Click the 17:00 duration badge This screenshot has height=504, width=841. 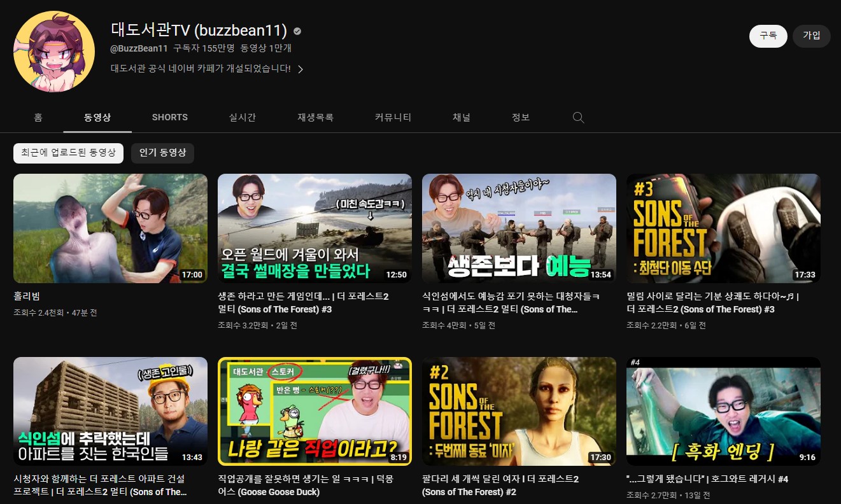192,275
